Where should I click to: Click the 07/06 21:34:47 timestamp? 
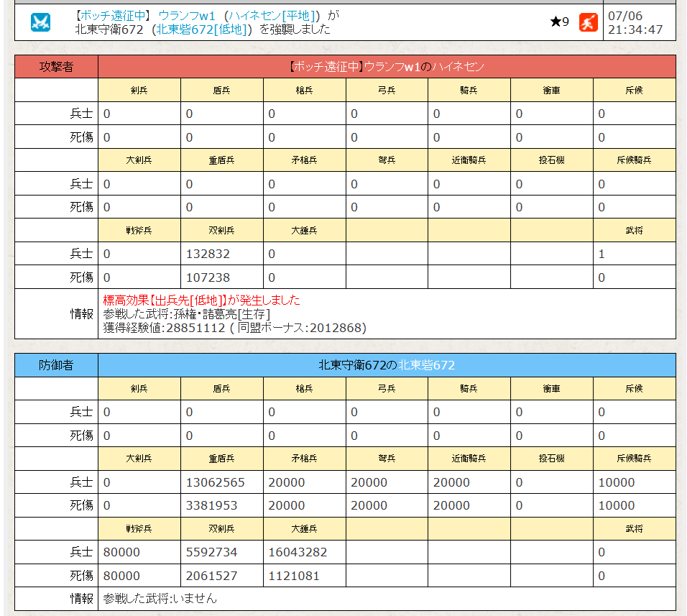tap(634, 22)
